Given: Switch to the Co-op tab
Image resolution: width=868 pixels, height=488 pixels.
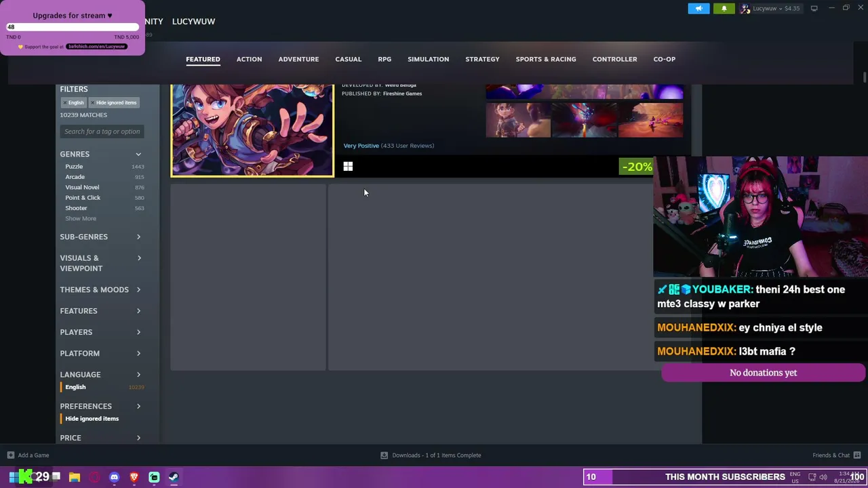Looking at the screenshot, I should [x=665, y=59].
